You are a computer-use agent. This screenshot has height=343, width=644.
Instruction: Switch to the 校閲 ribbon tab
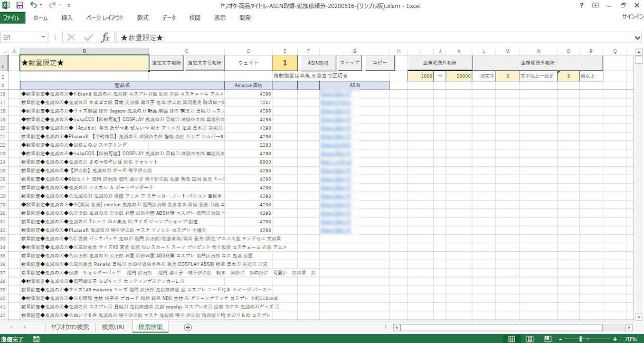(195, 17)
